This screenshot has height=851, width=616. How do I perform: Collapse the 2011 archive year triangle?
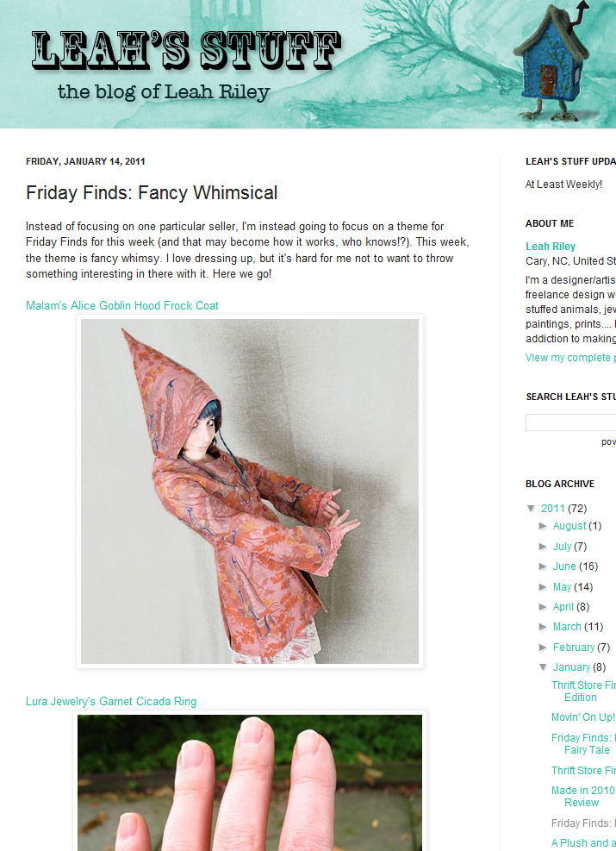pyautogui.click(x=531, y=509)
